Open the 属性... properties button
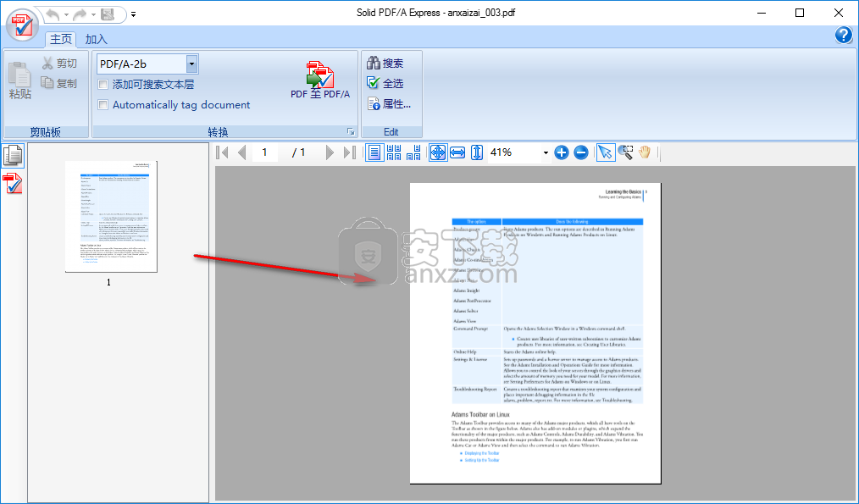The height and width of the screenshot is (504, 859). [389, 103]
